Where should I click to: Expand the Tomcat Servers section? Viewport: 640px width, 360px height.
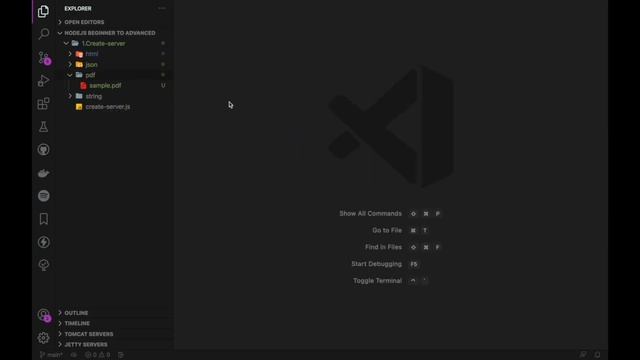tap(89, 334)
